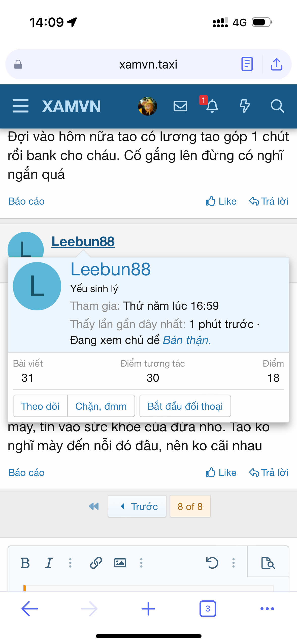Open the 8 of 8 page selector
Viewport: 297px width, 644px height.
tap(190, 506)
